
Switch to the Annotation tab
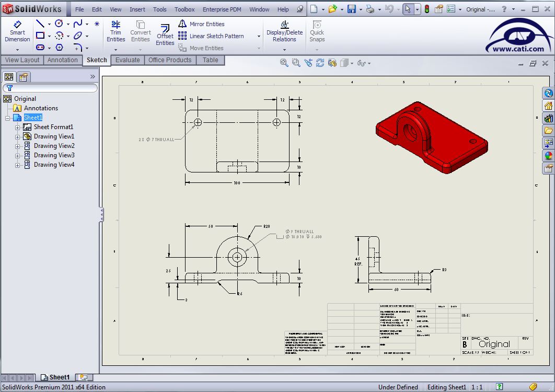coord(62,60)
